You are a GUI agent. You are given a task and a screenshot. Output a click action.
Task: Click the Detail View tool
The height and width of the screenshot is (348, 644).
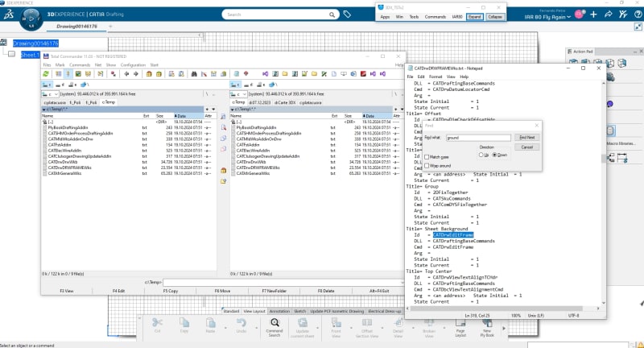tap(398, 327)
